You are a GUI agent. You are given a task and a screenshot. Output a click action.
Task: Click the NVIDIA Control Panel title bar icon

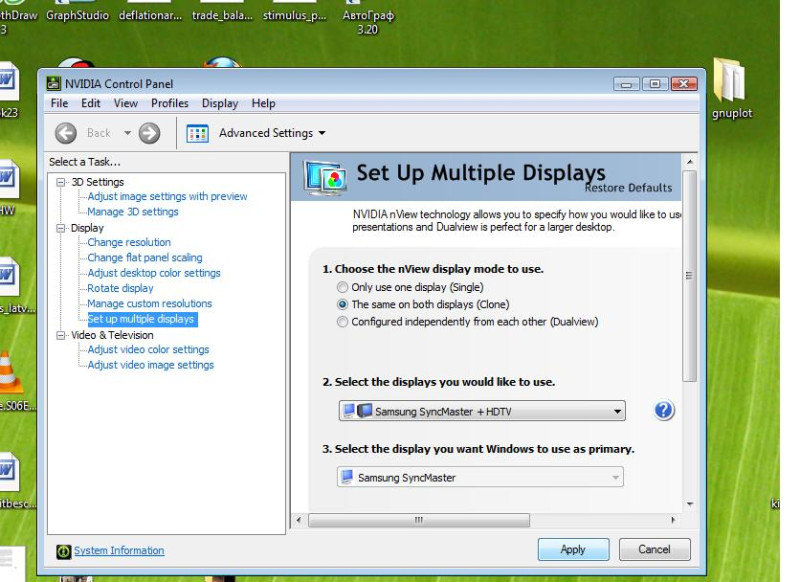[x=54, y=83]
